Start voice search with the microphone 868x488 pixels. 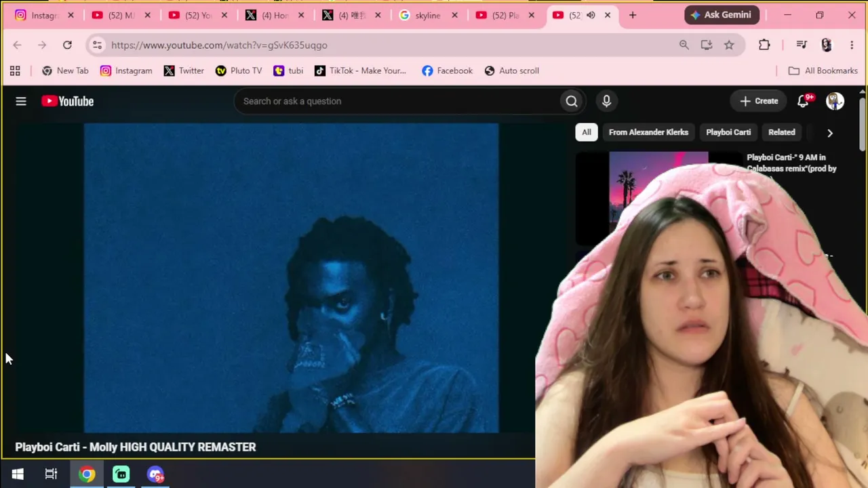coord(606,101)
